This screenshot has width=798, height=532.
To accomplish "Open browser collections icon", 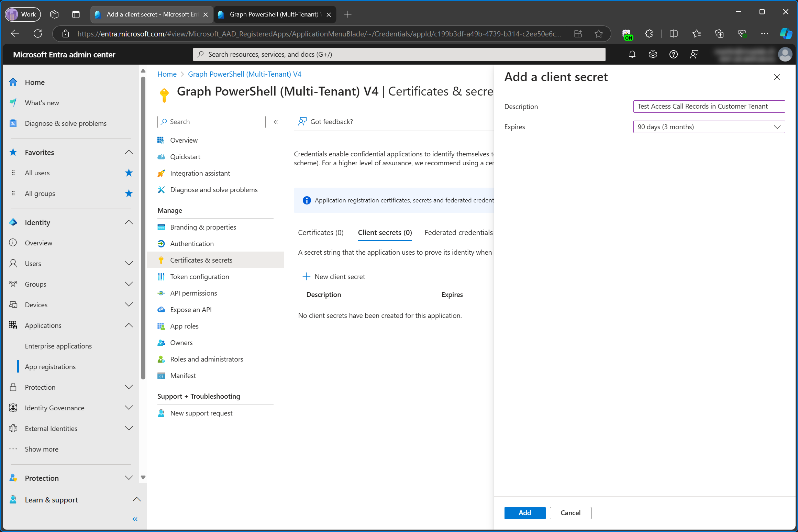I will pyautogui.click(x=719, y=34).
